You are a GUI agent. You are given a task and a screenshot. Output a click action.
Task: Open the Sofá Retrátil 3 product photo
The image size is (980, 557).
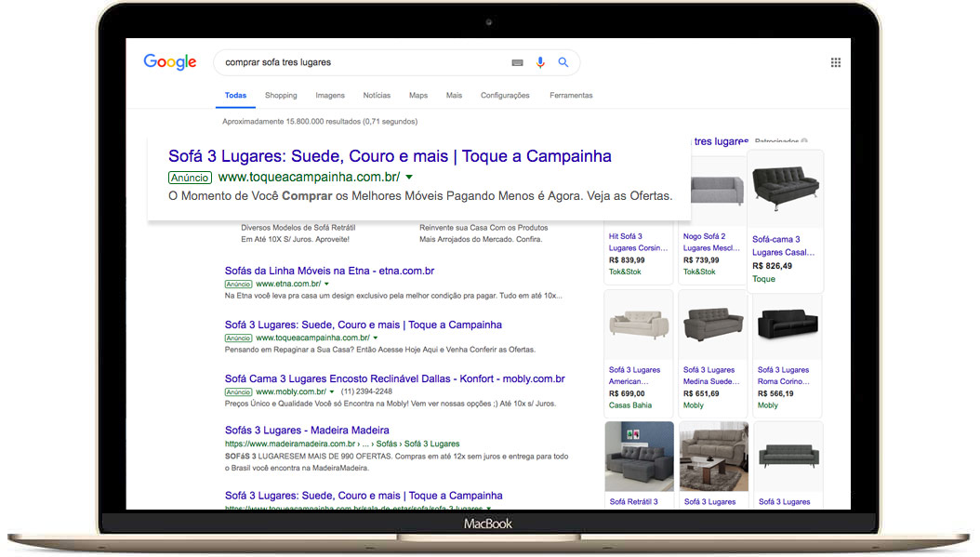pyautogui.click(x=639, y=457)
